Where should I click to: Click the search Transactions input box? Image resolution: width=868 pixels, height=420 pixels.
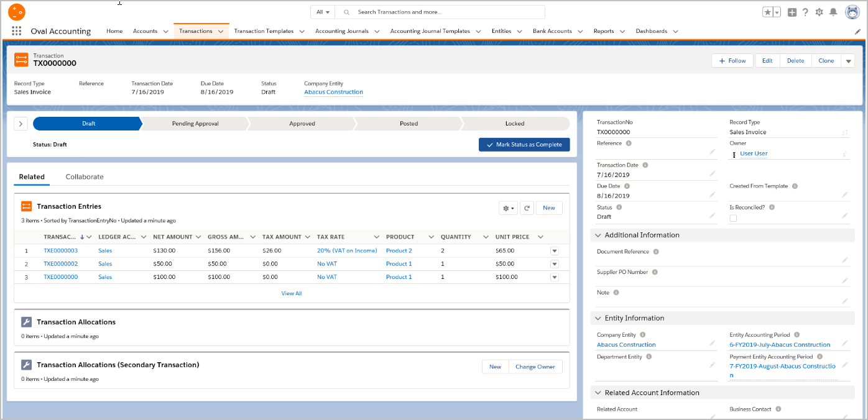(x=440, y=12)
